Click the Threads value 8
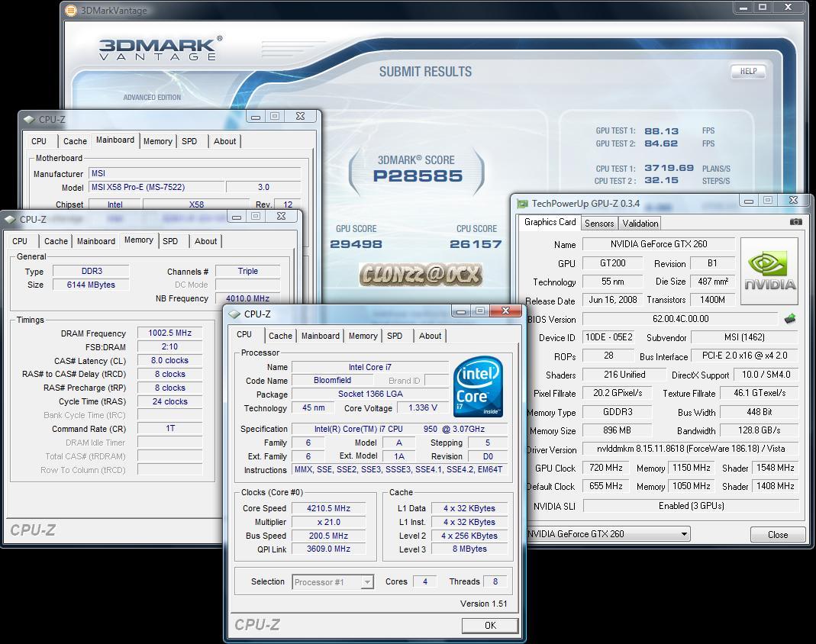The image size is (816, 644). (495, 581)
